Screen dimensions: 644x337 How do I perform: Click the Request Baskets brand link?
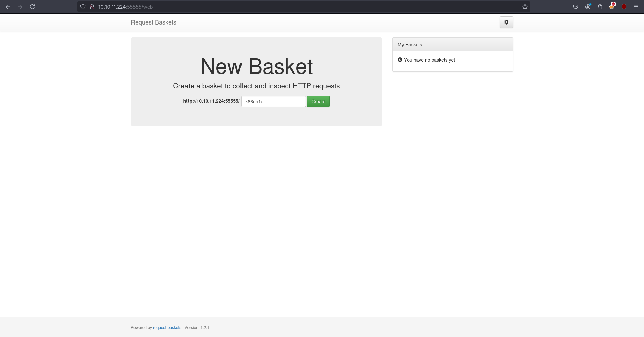[154, 22]
